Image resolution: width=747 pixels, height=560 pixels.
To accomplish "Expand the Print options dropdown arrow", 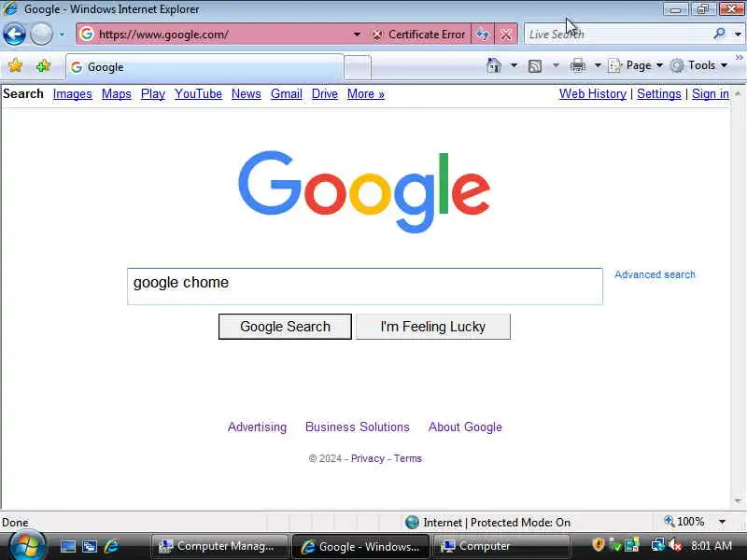I will coord(598,65).
